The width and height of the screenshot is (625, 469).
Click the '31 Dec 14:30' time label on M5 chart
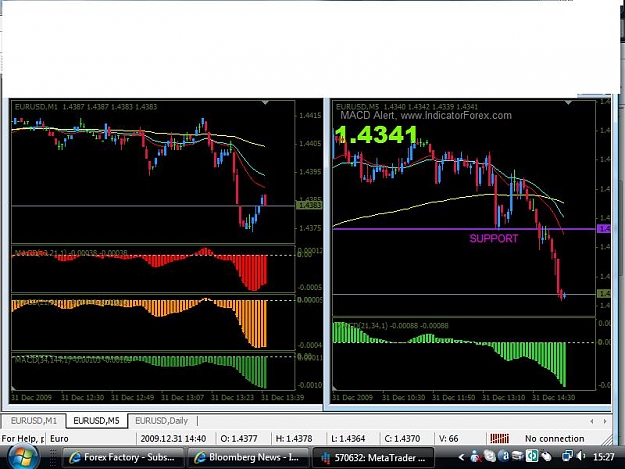(554, 397)
